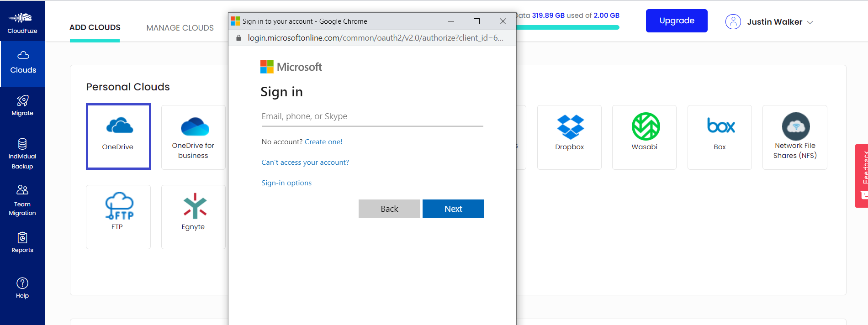
Task: Focus the Email, phone, or Skype field
Action: click(372, 116)
